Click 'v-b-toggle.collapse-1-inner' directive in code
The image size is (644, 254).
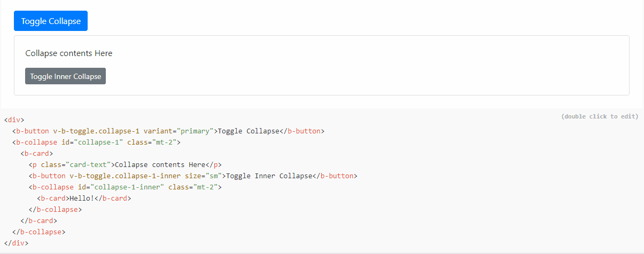click(126, 176)
